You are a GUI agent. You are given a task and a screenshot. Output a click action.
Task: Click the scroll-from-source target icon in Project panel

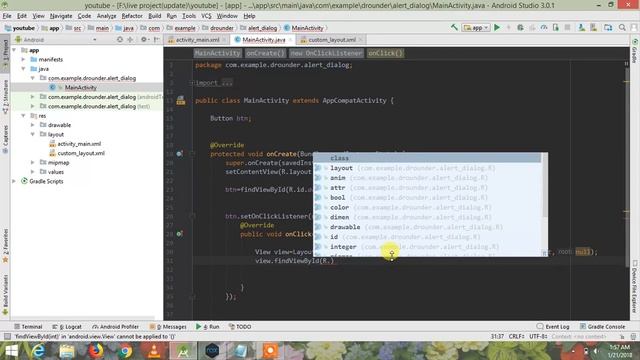coord(120,40)
